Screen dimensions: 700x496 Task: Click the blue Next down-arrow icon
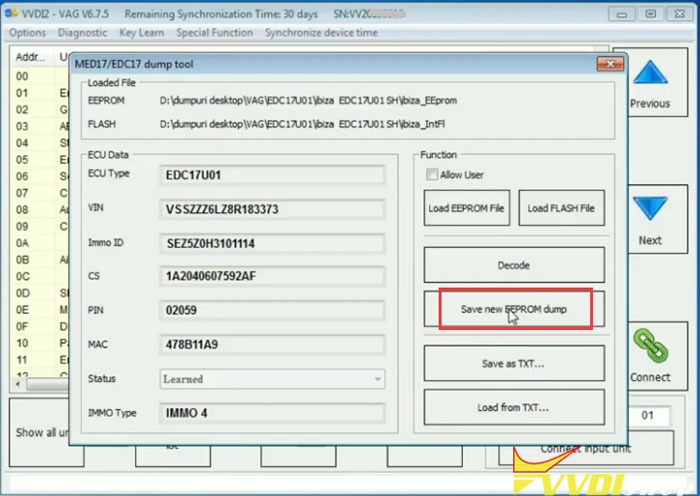pos(650,208)
